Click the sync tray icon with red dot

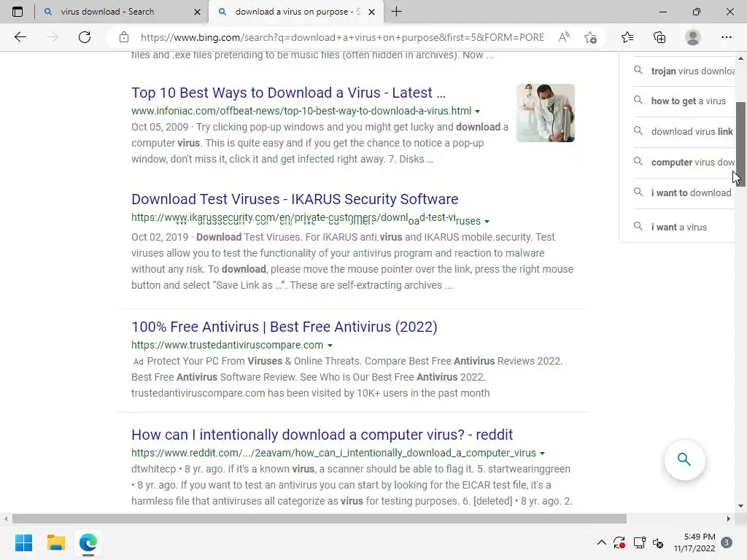(x=619, y=542)
